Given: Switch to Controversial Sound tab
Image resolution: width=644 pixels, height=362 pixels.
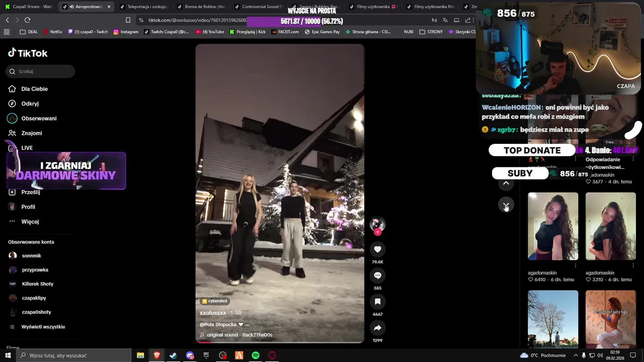Looking at the screenshot, I should tap(258, 7).
